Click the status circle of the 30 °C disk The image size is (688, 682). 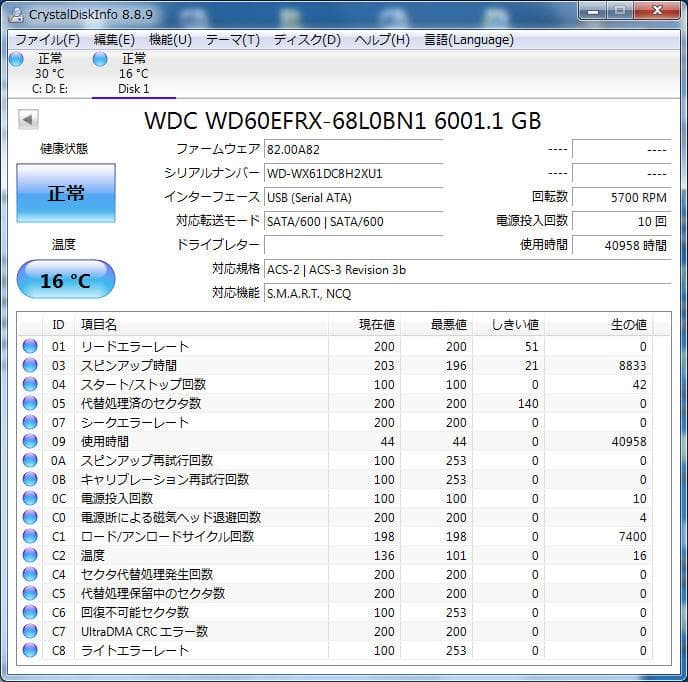click(16, 59)
